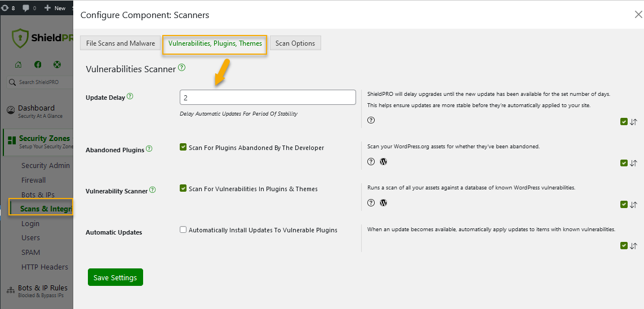Go to Security Admin in sidebar

[46, 166]
